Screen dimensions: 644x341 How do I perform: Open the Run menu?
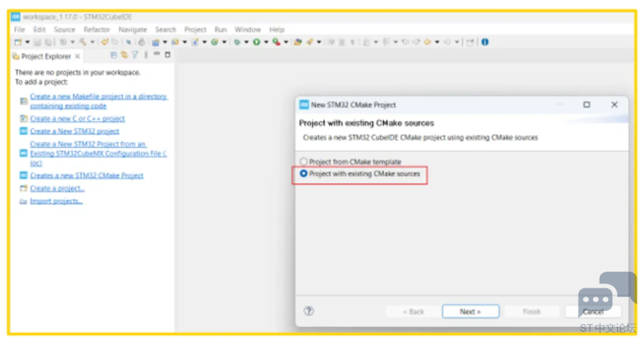221,29
